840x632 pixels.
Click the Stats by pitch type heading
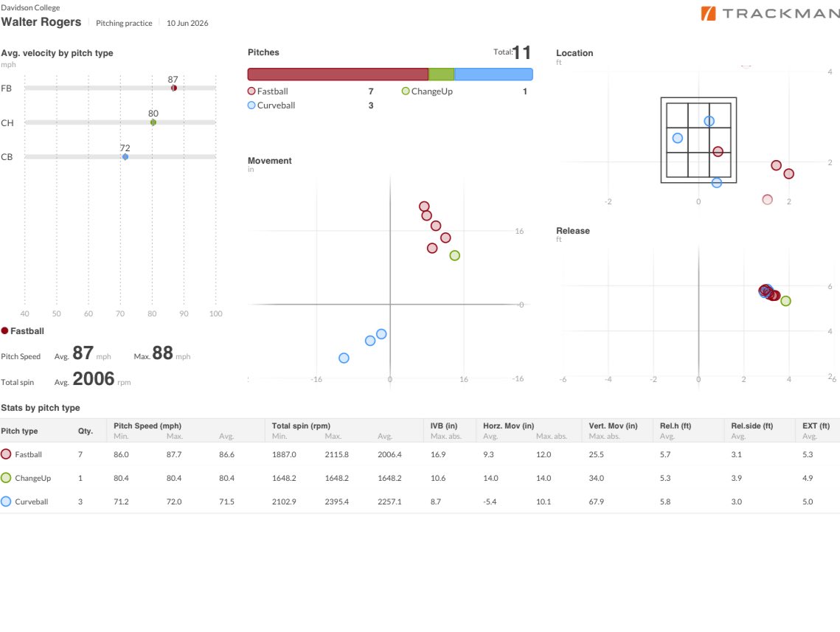pos(40,408)
